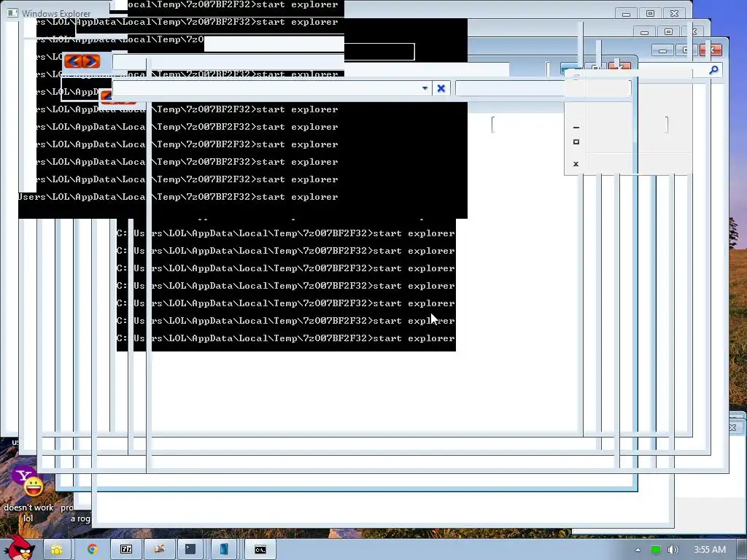Image resolution: width=747 pixels, height=560 pixels.
Task: Go back with orange Explorer back arrow
Action: pos(73,61)
